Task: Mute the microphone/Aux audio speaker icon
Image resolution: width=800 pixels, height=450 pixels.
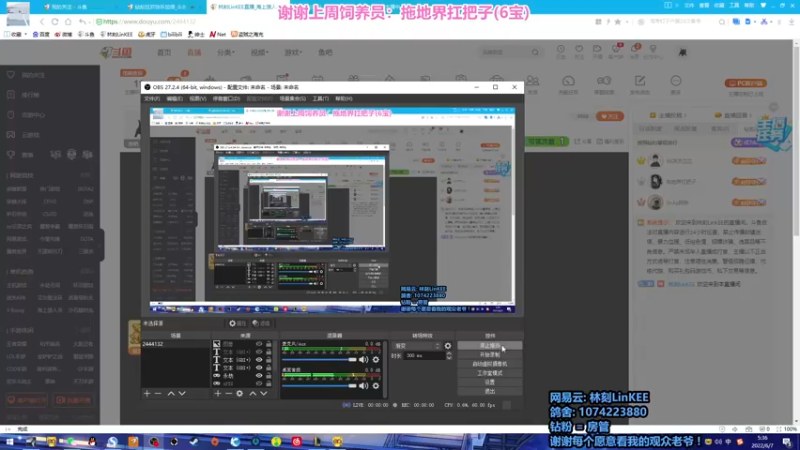Action: pos(363,360)
